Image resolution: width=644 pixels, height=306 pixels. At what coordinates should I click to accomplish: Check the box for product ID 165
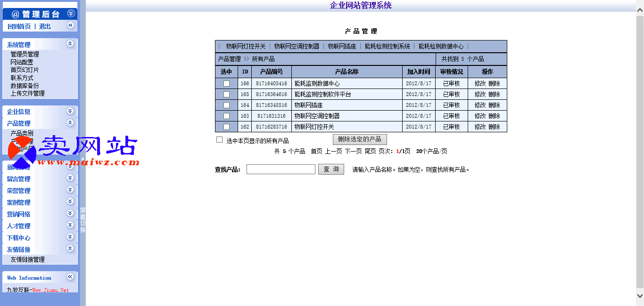point(226,94)
